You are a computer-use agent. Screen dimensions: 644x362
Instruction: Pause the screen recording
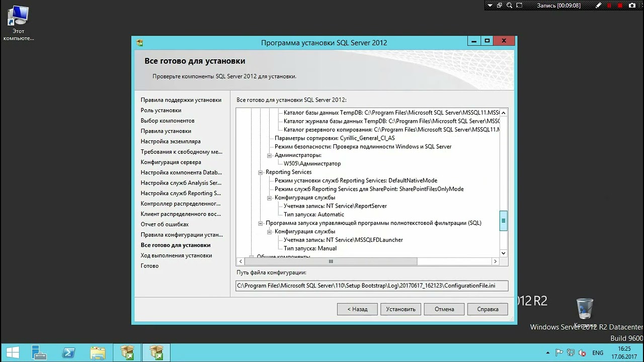coord(609,6)
